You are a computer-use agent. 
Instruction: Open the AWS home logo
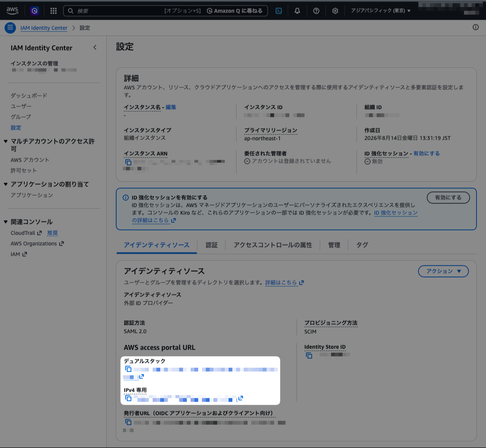(x=12, y=11)
